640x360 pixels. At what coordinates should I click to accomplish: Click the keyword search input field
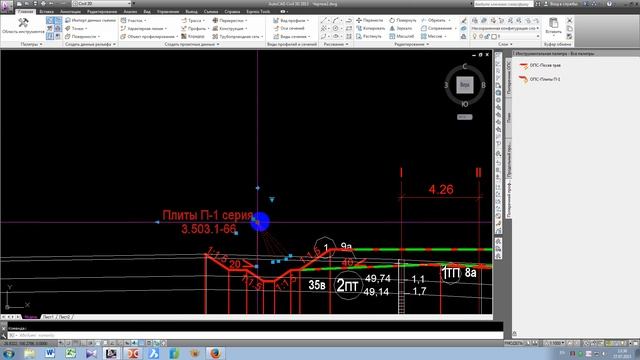(503, 4)
